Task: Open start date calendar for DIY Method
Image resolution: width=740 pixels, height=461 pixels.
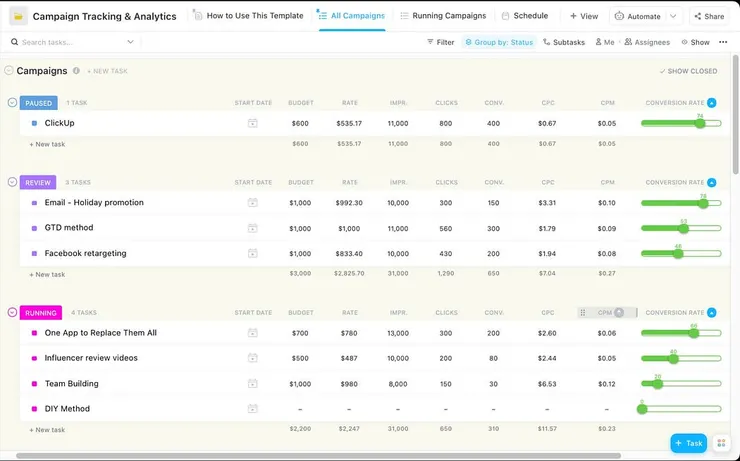Action: tap(252, 409)
